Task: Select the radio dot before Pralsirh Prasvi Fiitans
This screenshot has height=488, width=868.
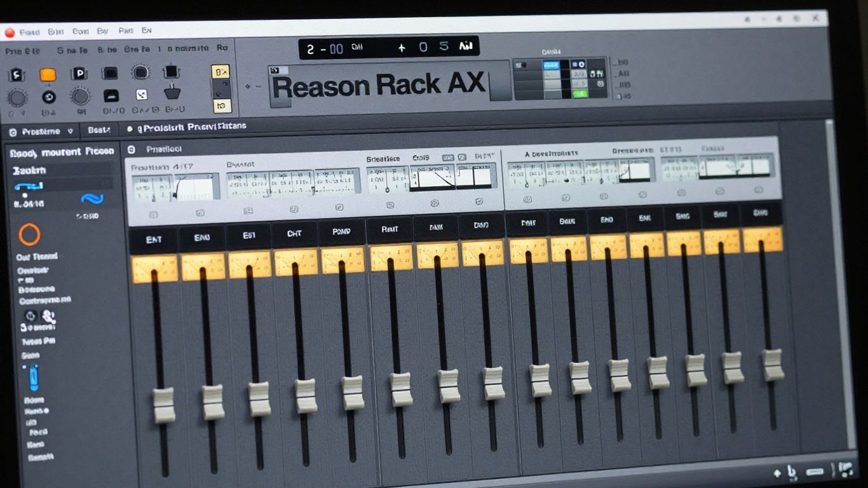Action: click(x=130, y=129)
